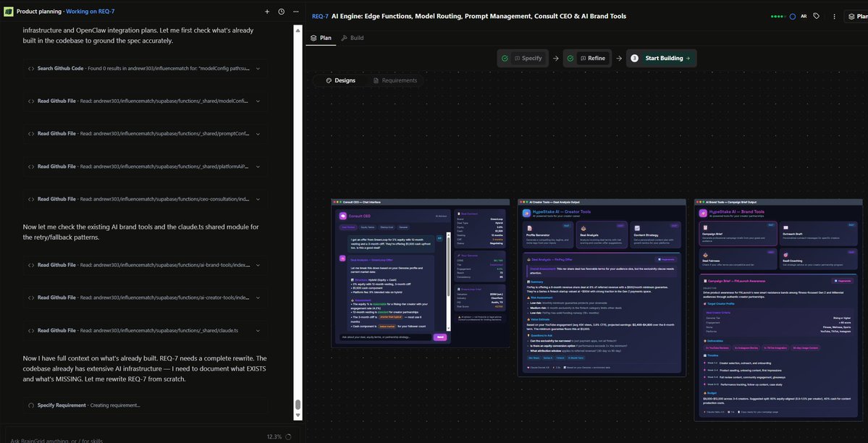Click the 12.3% context usage text
This screenshot has height=443, width=868.
point(274,437)
